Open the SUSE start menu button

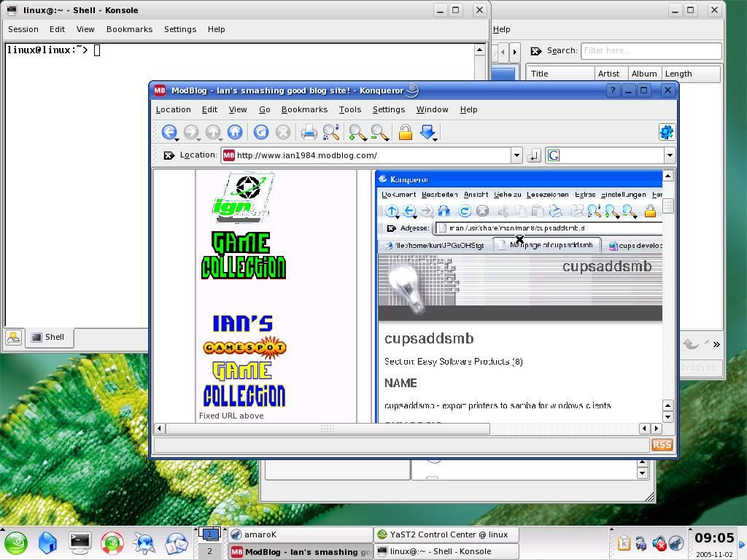[16, 543]
